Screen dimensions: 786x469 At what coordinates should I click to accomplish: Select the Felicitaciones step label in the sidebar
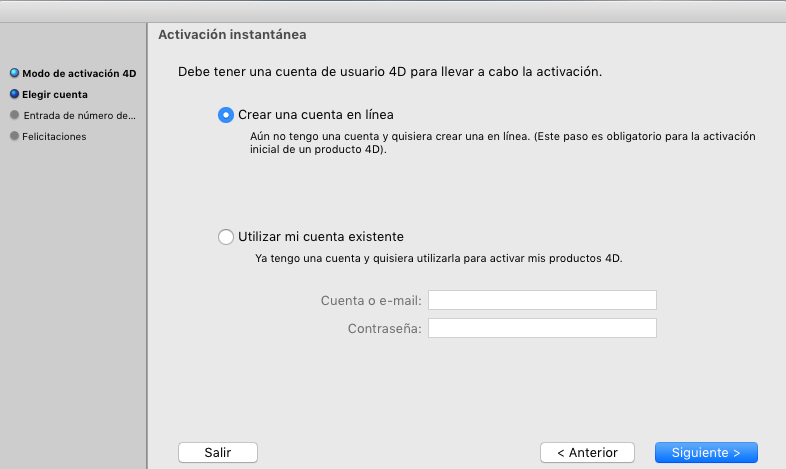55,137
